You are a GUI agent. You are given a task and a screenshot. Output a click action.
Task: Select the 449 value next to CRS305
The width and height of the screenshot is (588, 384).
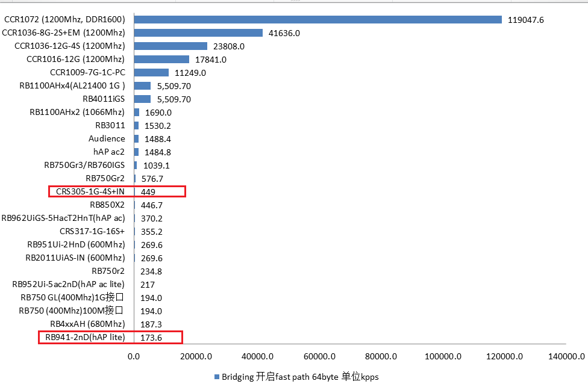[x=148, y=192]
